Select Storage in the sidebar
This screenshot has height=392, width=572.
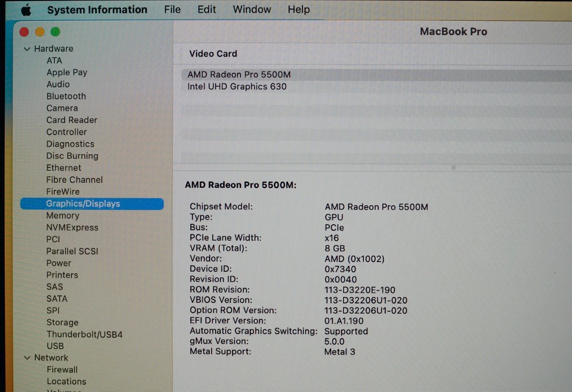(x=63, y=323)
